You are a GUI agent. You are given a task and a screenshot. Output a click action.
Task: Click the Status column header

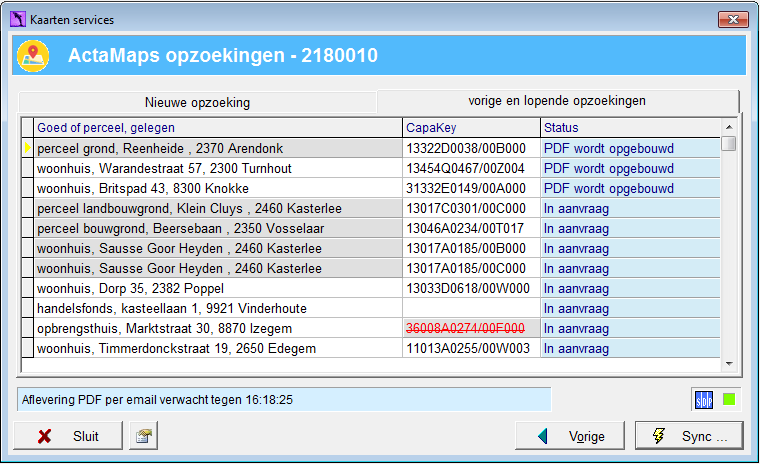click(x=631, y=128)
